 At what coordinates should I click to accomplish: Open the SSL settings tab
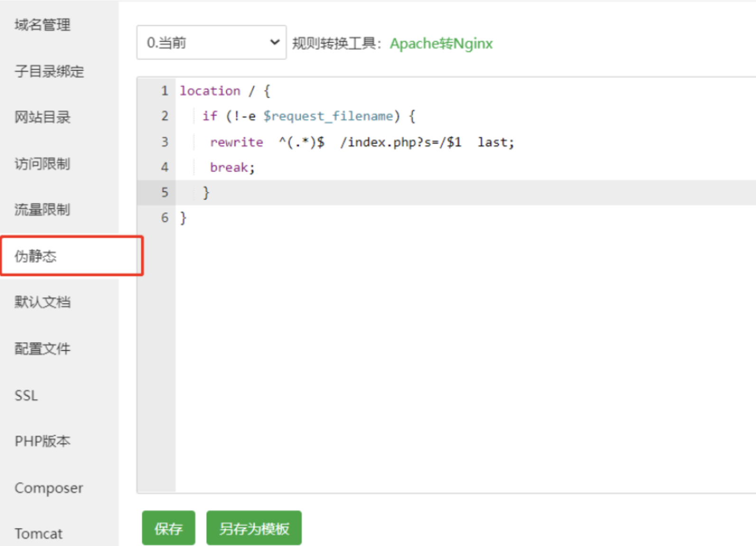point(26,395)
